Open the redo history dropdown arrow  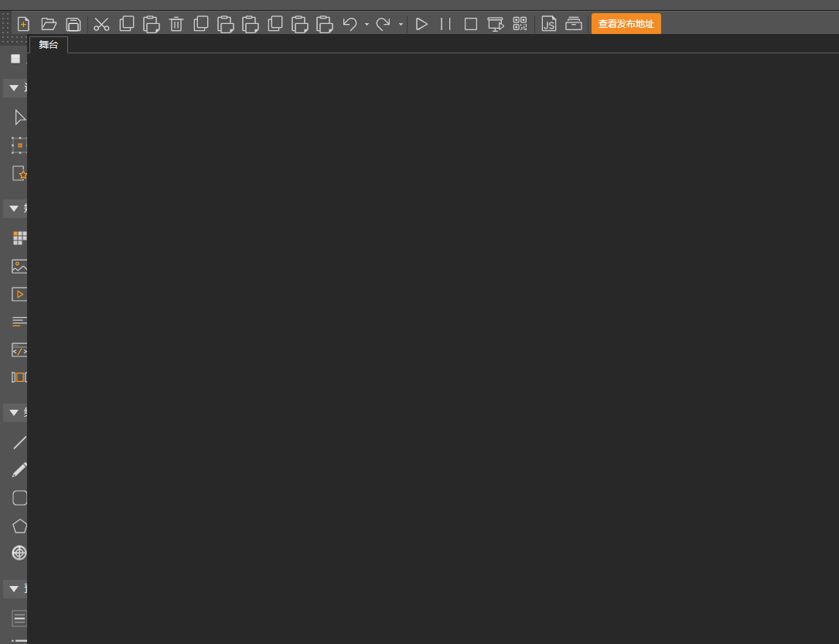click(x=401, y=24)
